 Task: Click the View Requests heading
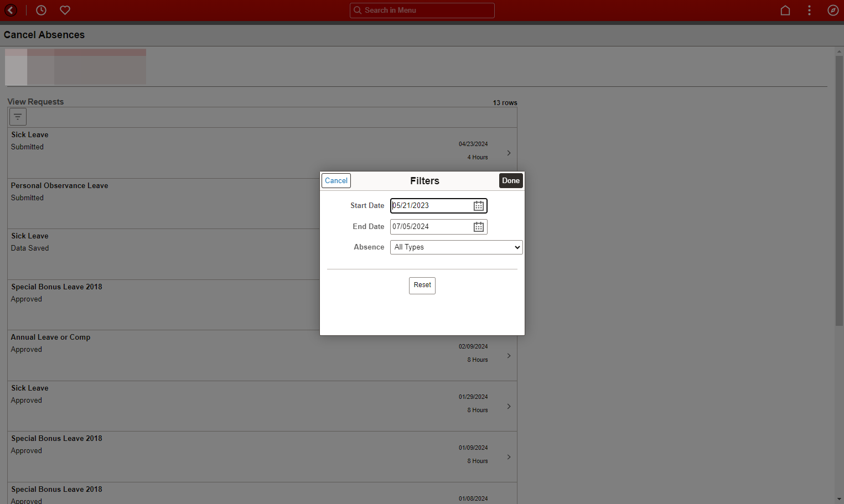35,102
